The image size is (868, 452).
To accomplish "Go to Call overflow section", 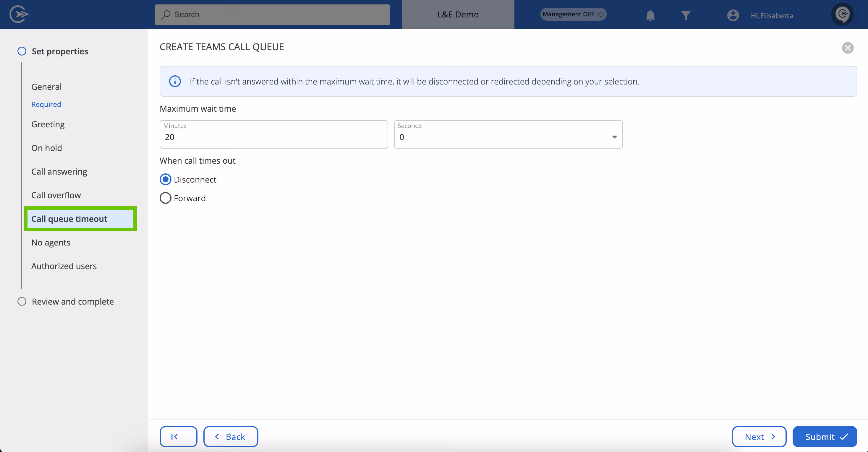I will coord(56,195).
